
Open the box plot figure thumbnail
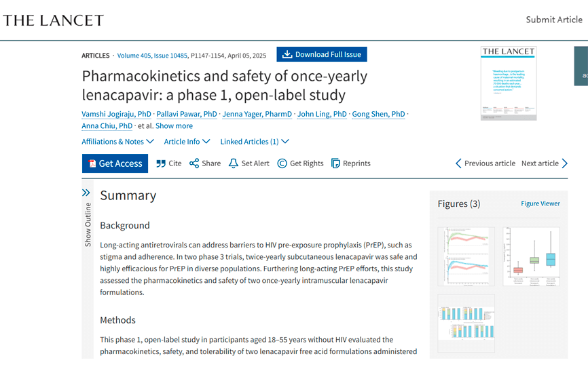pos(531,256)
